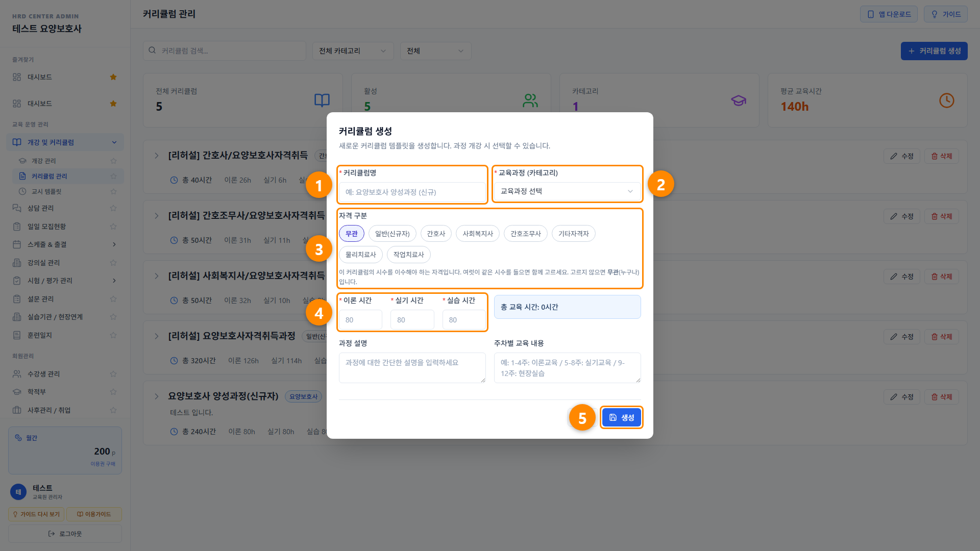The image size is (980, 551).
Task: Click 수정 button for 사회복지사/요양보호사자격취득
Action: (902, 277)
